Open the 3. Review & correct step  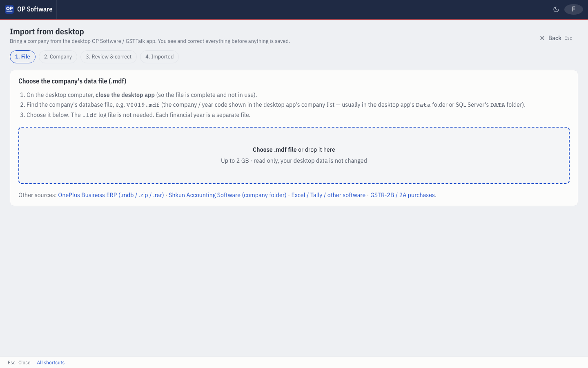coord(109,57)
